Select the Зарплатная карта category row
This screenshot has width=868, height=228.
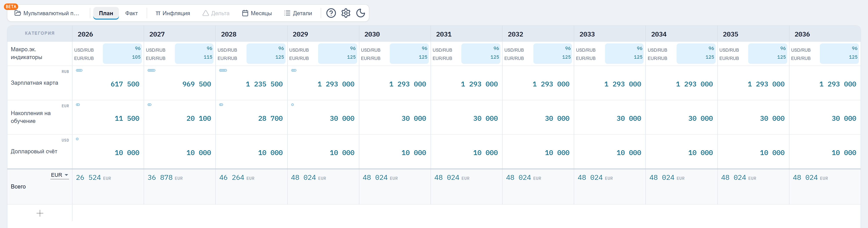tap(40, 83)
